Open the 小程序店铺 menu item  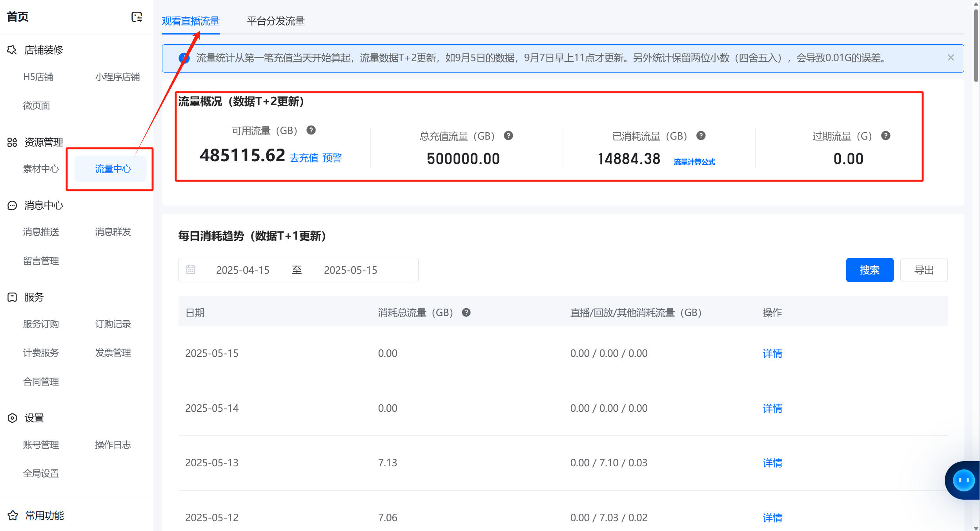(x=117, y=77)
